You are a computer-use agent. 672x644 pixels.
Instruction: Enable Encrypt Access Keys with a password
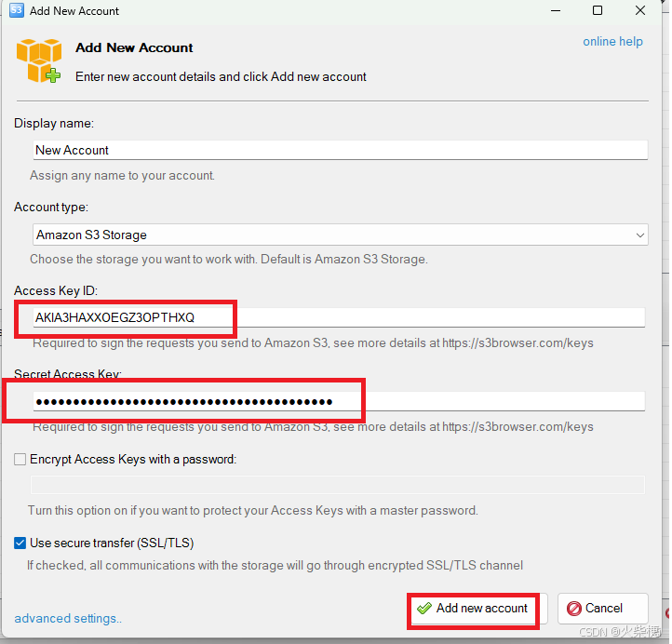(x=20, y=460)
